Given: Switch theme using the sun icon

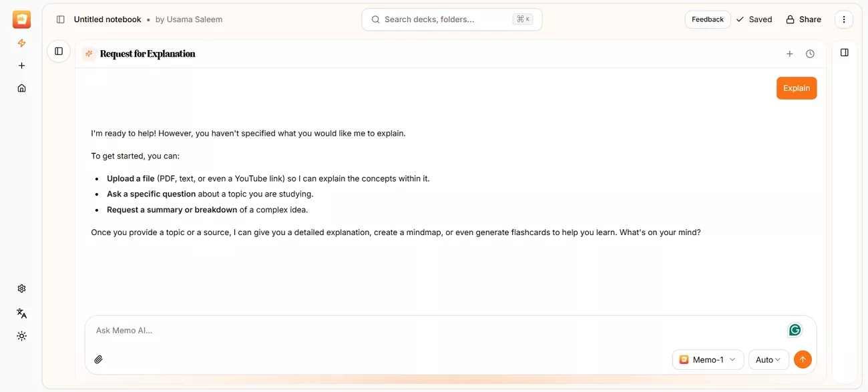Looking at the screenshot, I should pyautogui.click(x=21, y=336).
